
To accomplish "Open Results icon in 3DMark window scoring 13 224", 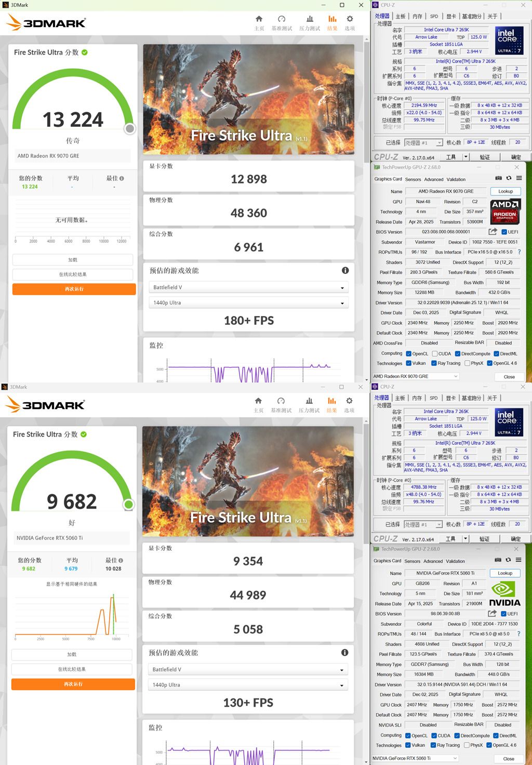I will pos(332,19).
